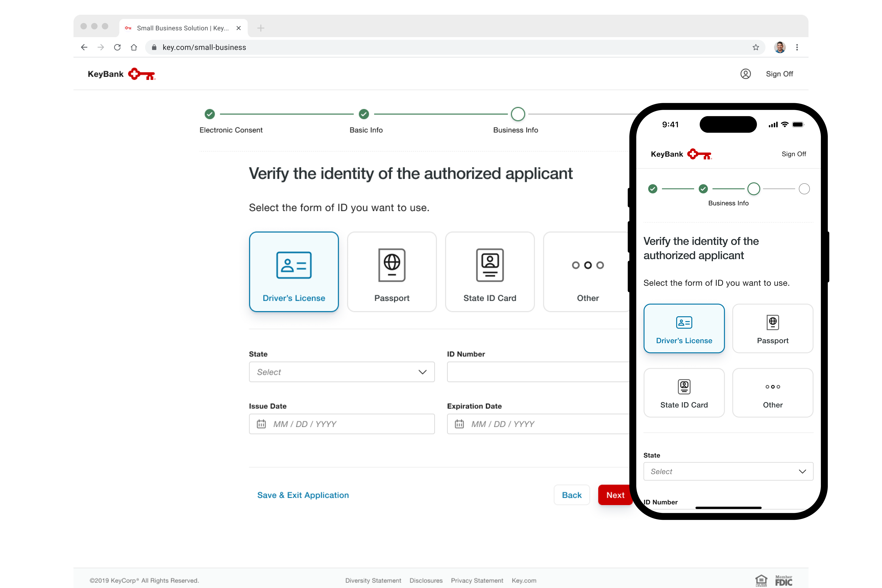Open a new browser tab
This screenshot has height=588, width=882.
pos(261,28)
